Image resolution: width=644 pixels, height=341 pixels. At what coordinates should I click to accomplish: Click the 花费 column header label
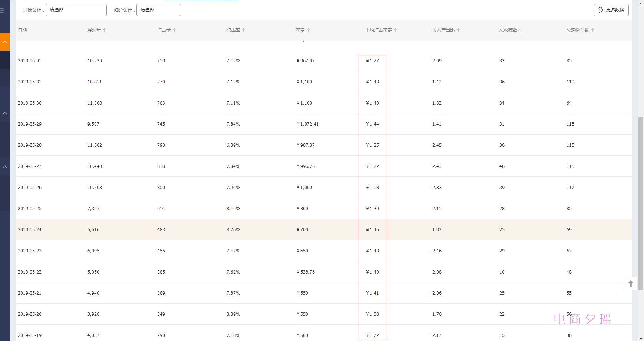(x=300, y=30)
